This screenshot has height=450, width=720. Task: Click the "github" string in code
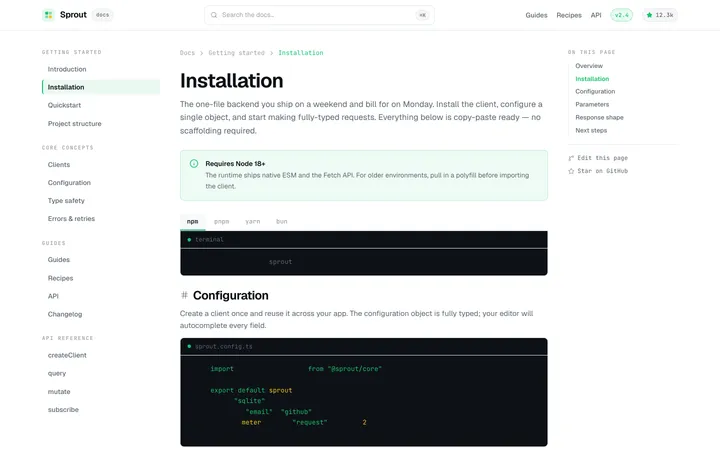(x=296, y=412)
